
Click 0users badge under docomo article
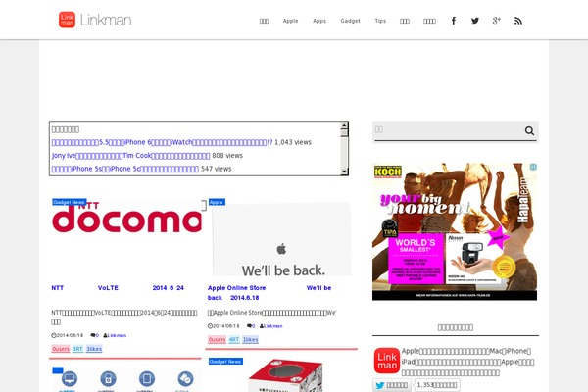(61, 349)
